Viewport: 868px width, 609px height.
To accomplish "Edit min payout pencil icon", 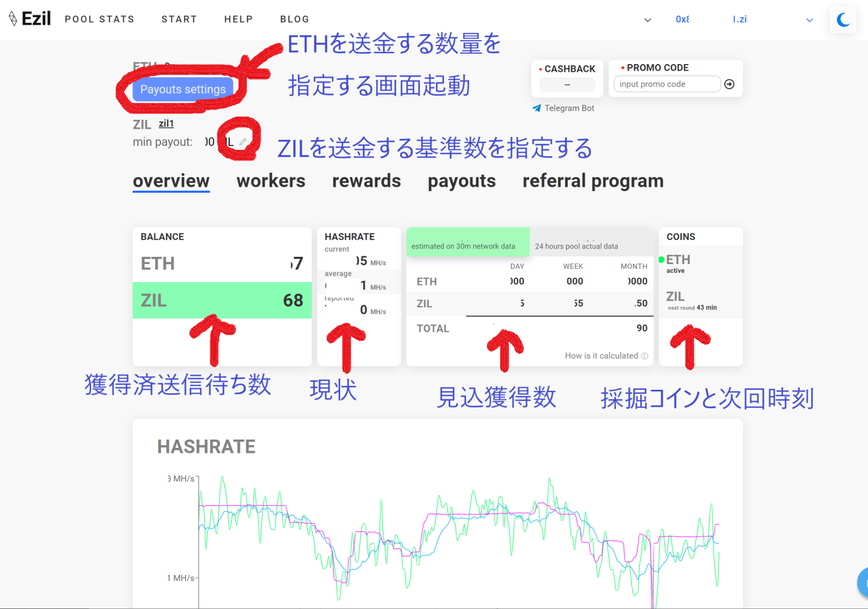I will [x=243, y=142].
